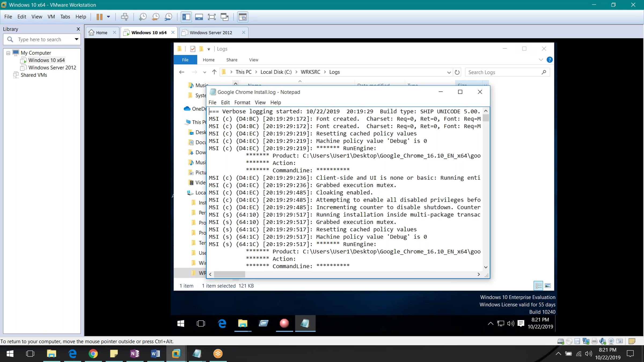Image resolution: width=644 pixels, height=362 pixels.
Task: Click Send Ctrl+Alt+Del toolbar icon
Action: pyautogui.click(x=125, y=17)
